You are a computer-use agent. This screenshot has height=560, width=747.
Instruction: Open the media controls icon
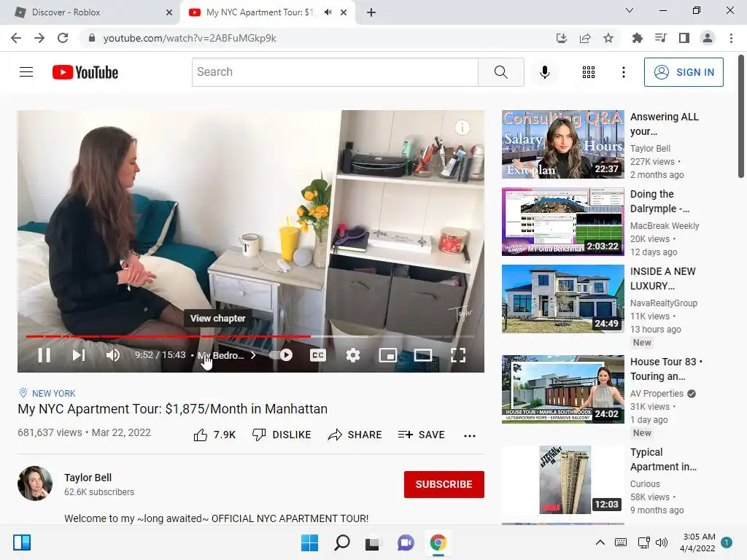tap(661, 38)
